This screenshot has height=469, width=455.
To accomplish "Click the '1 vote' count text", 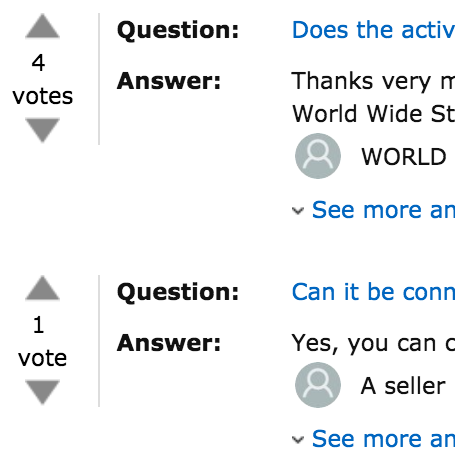I will [42, 342].
